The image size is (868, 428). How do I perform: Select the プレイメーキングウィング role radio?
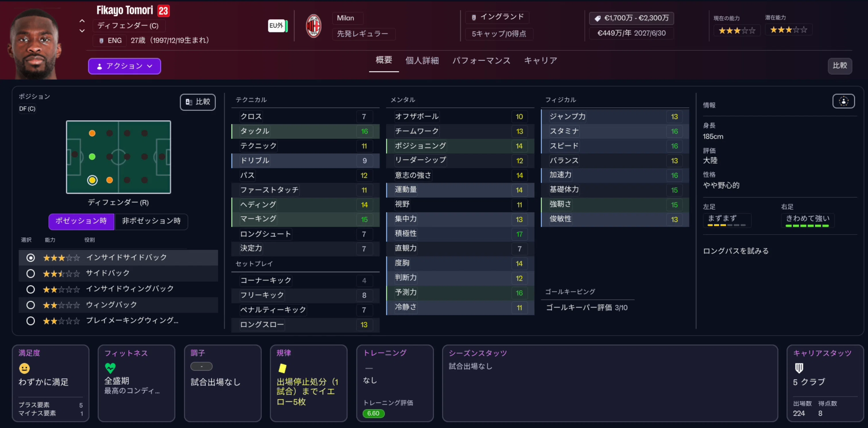tap(31, 321)
